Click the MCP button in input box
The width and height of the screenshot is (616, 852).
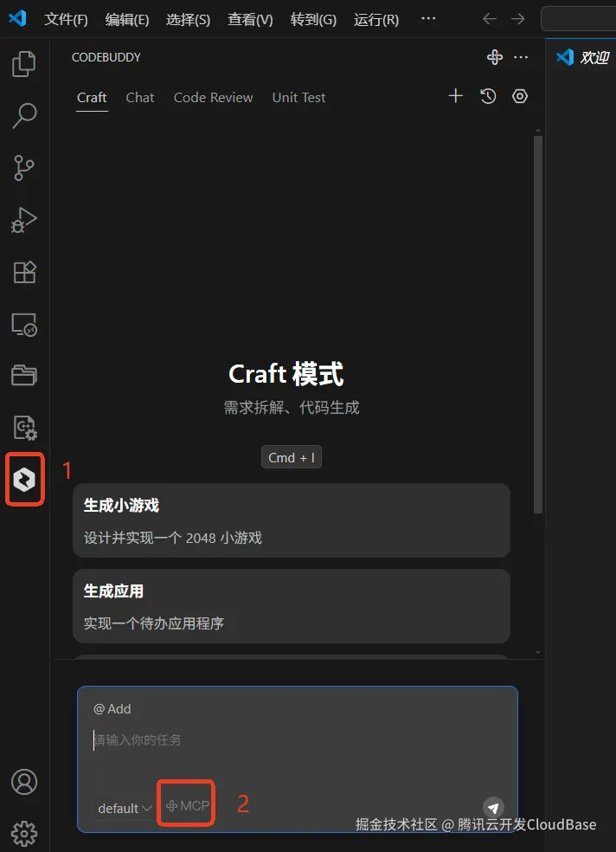pos(187,805)
